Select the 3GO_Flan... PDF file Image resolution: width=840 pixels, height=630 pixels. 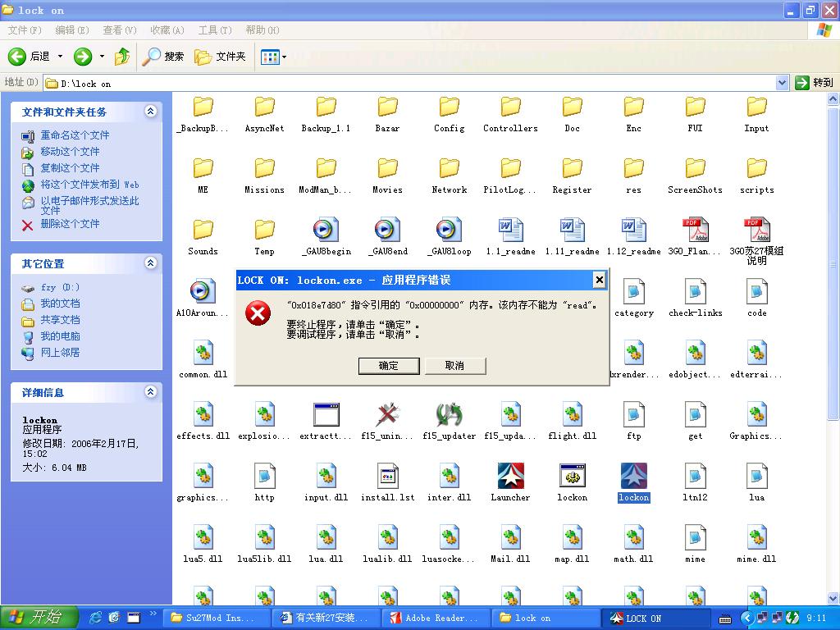point(696,230)
